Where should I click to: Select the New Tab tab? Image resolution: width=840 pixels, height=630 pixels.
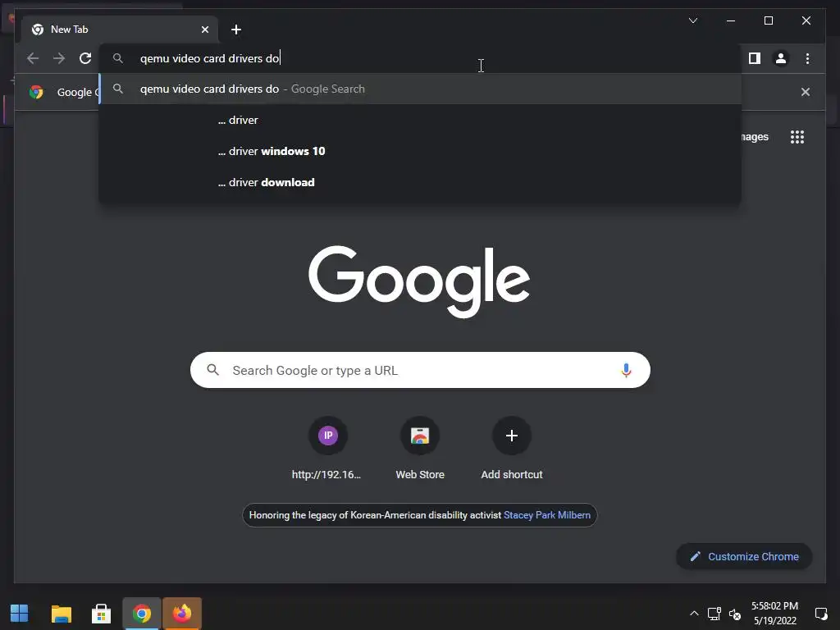pyautogui.click(x=120, y=30)
